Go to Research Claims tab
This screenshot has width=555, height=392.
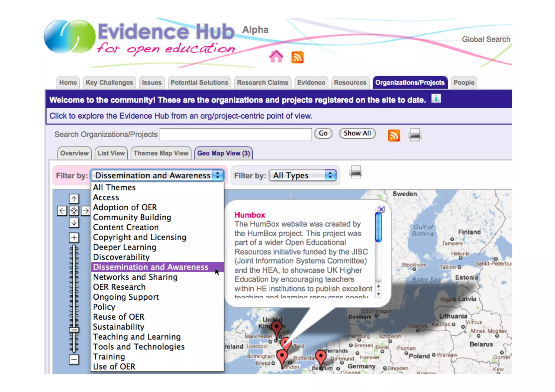(263, 83)
